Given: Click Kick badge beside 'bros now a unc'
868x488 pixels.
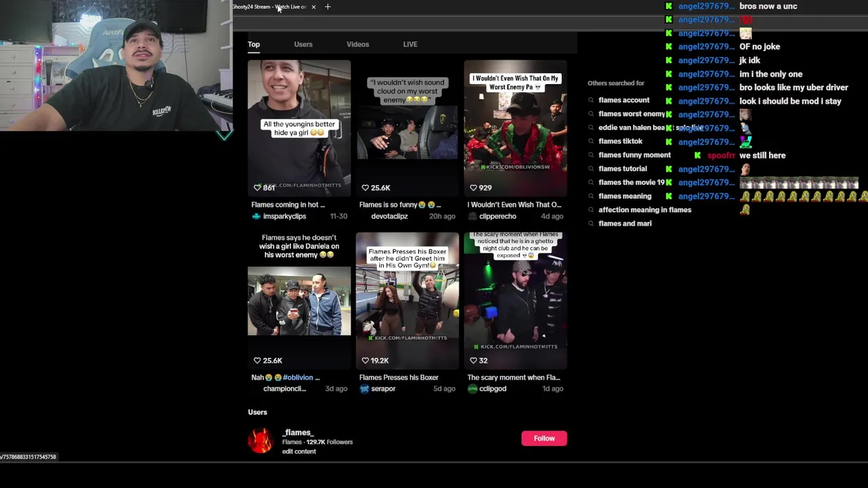Looking at the screenshot, I should coord(669,6).
